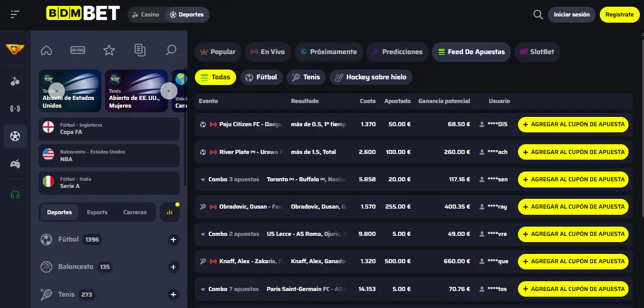Click the Regístrate button
This screenshot has height=308, width=644.
(x=619, y=14)
